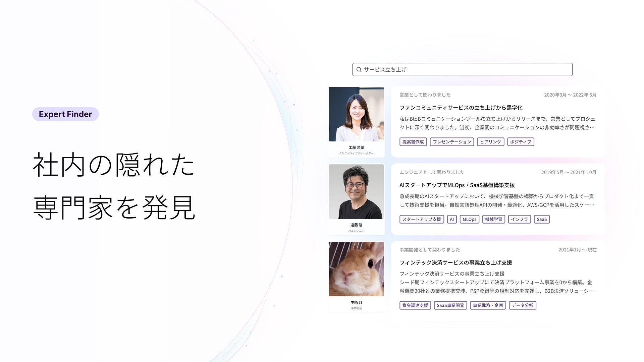This screenshot has height=362, width=644.
Task: Click the SaaS事業開発 tag
Action: tap(450, 305)
